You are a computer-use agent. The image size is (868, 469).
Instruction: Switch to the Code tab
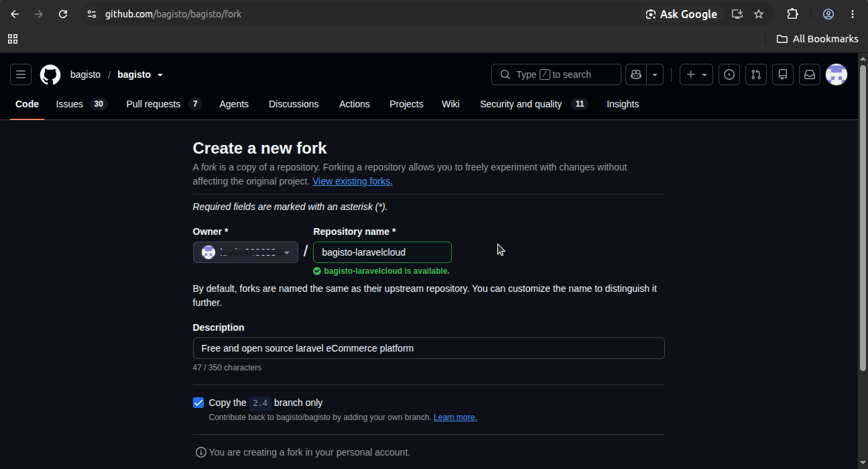(x=27, y=104)
